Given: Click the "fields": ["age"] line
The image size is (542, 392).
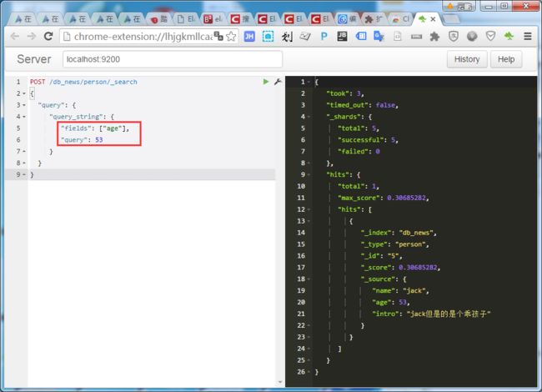Looking at the screenshot, I should click(95, 128).
